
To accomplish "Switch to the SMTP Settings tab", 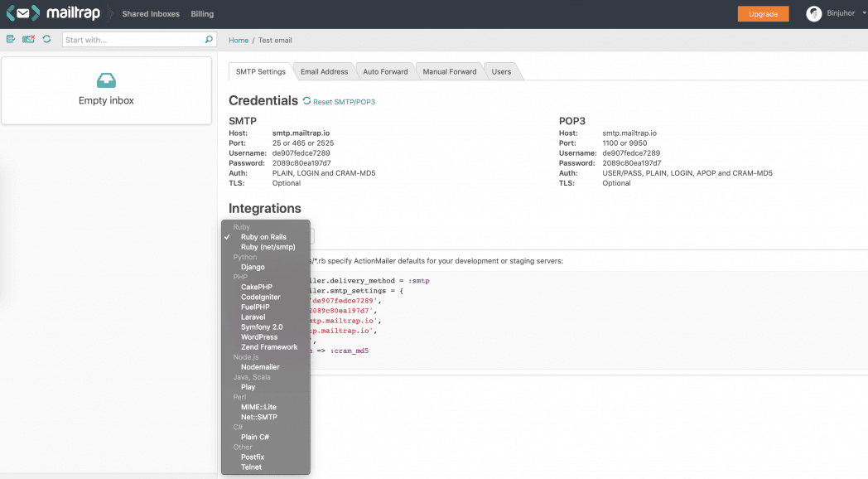I will (x=261, y=71).
